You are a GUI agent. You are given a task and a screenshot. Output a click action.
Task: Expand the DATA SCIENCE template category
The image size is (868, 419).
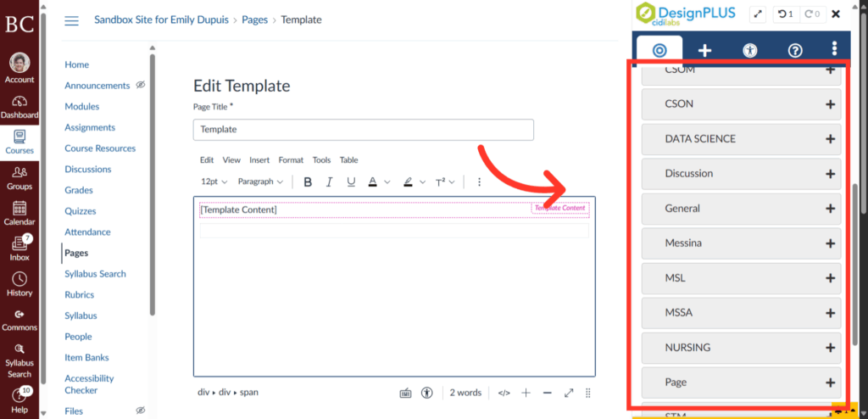click(x=741, y=139)
